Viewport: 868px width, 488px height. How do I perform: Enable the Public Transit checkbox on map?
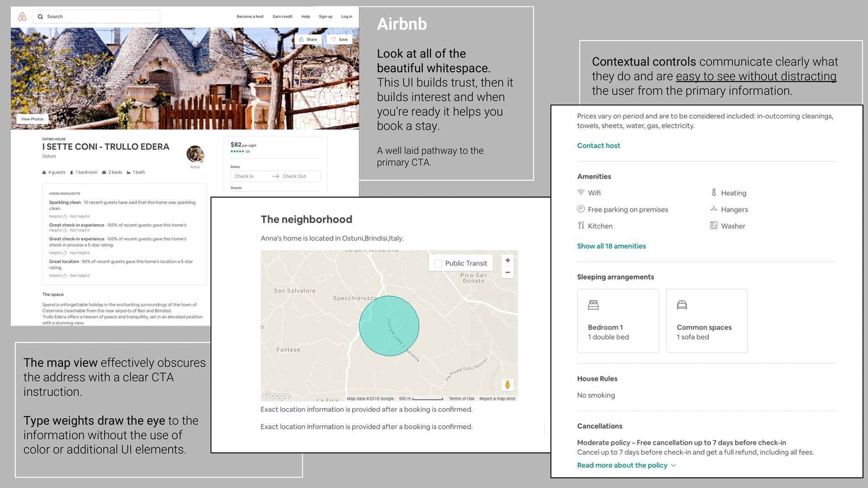[x=438, y=263]
